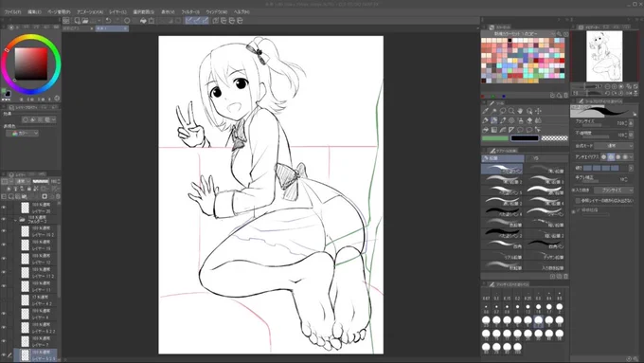Image resolution: width=644 pixels, height=363 pixels.
Task: Choose the 0.5 brush size preset
Action: [x=560, y=296]
